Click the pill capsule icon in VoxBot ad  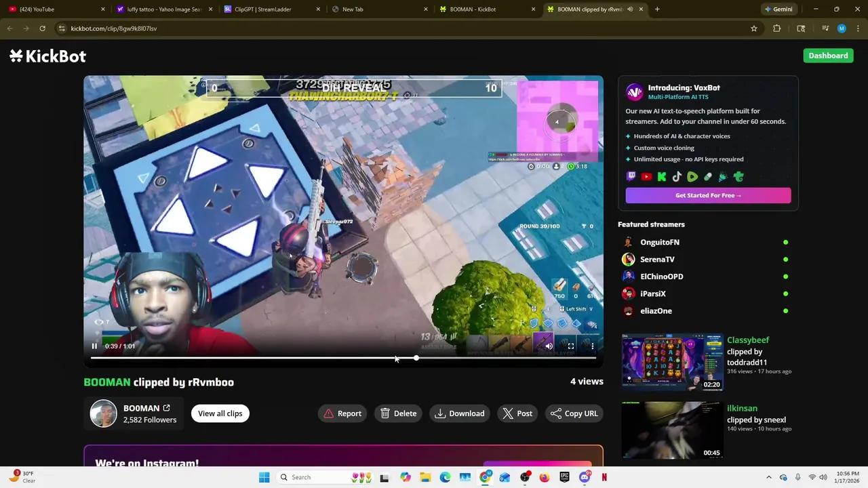tap(708, 177)
